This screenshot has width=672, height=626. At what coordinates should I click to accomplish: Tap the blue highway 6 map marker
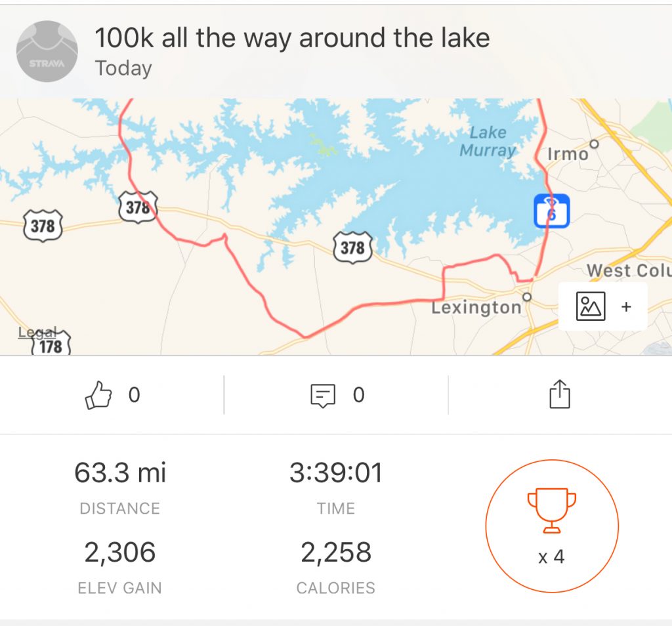(x=551, y=211)
